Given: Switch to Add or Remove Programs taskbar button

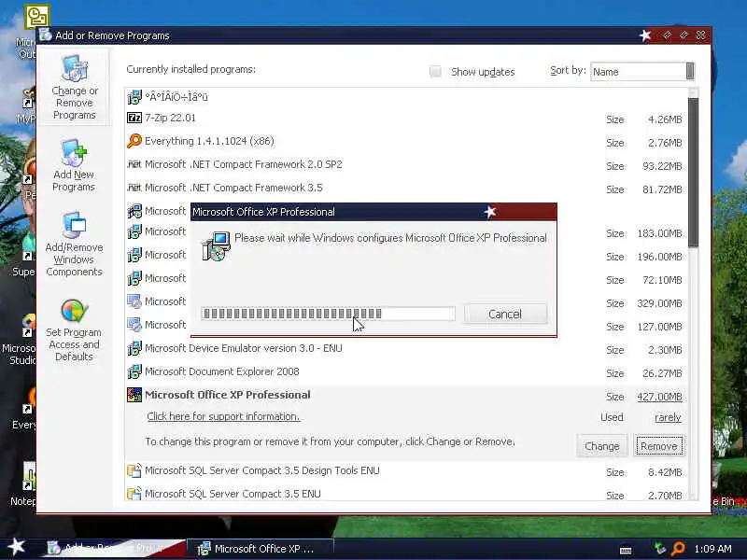Looking at the screenshot, I should tap(114, 549).
